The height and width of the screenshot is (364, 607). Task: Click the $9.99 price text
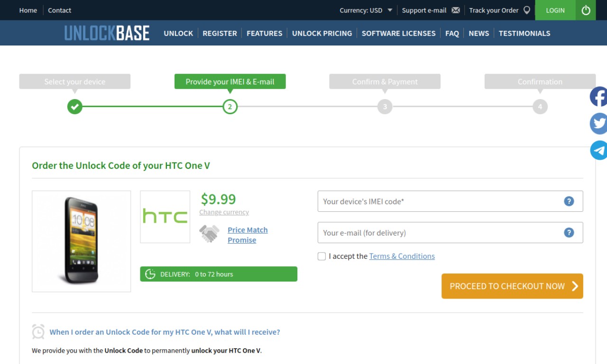point(218,199)
